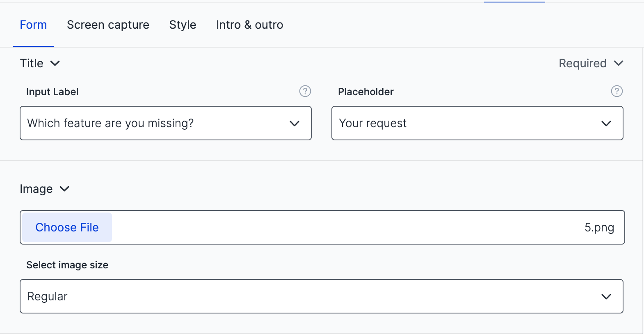Viewport: 644px width, 334px height.
Task: Open Placeholder dropdown arrow
Action: point(606,124)
